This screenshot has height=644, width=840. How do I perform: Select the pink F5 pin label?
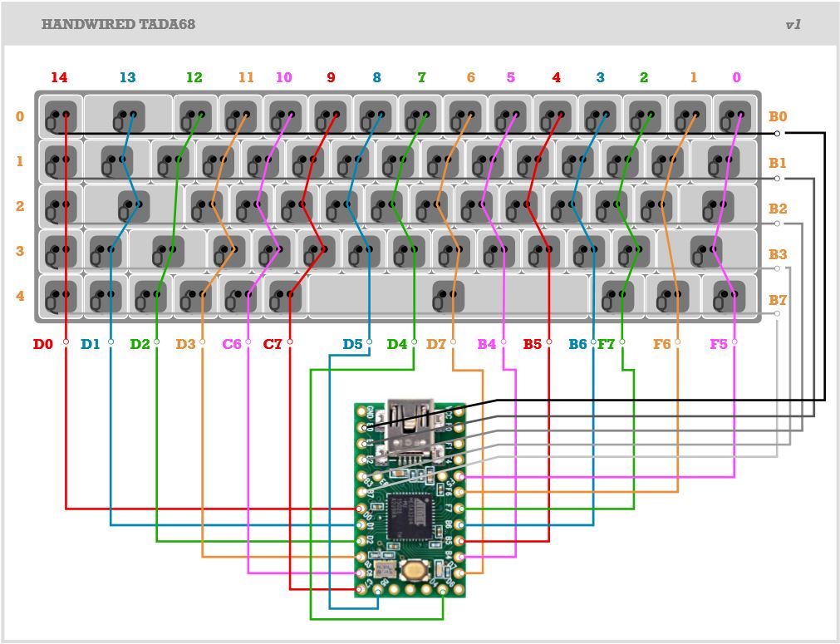[719, 343]
